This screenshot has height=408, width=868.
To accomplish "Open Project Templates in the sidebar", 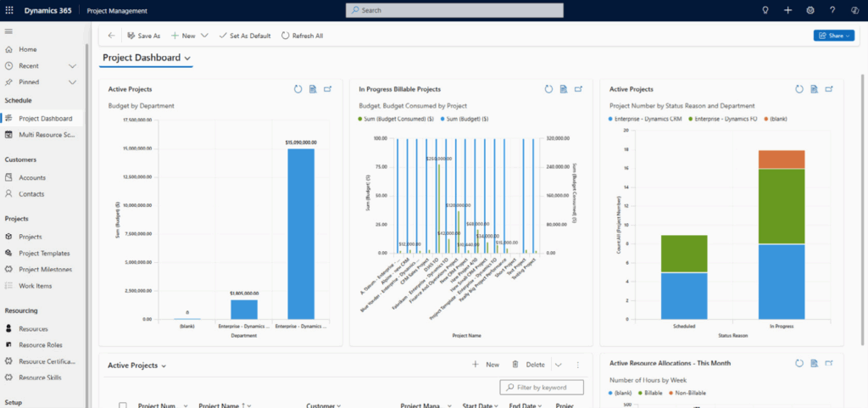I will (x=44, y=254).
